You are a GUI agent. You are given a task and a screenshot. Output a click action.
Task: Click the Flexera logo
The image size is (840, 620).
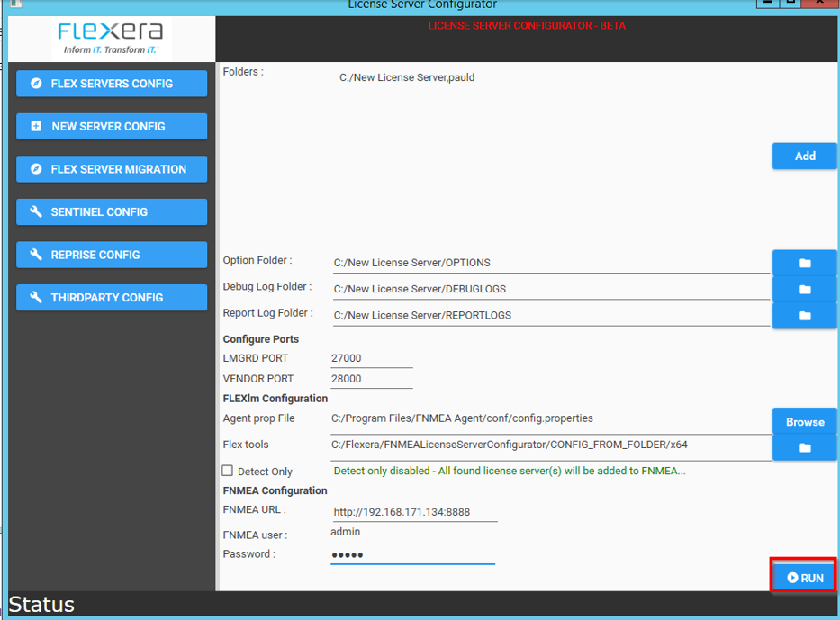[111, 38]
